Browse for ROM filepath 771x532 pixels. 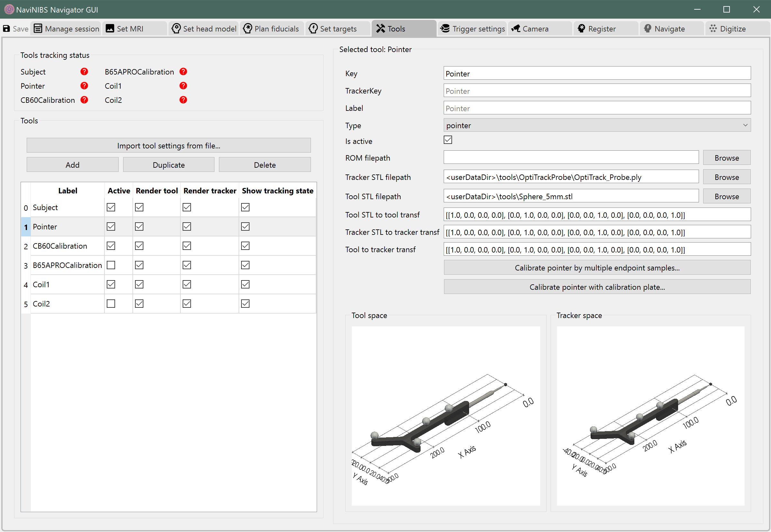(x=727, y=158)
